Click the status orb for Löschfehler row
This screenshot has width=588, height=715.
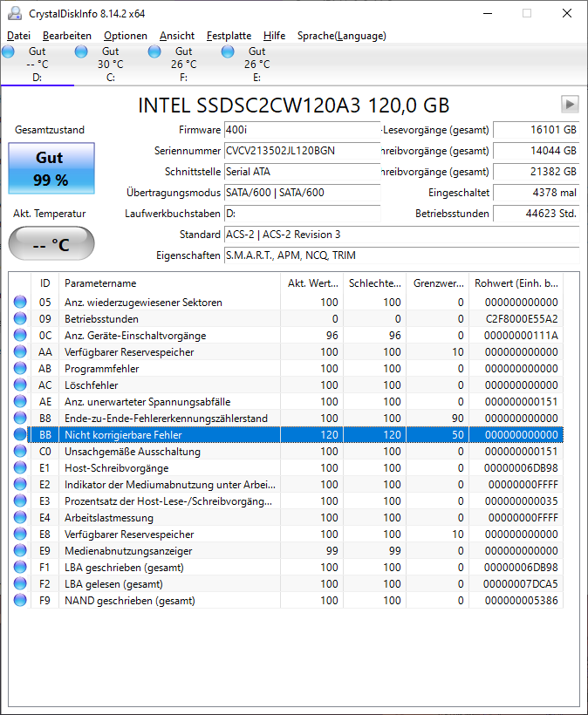[x=20, y=385]
